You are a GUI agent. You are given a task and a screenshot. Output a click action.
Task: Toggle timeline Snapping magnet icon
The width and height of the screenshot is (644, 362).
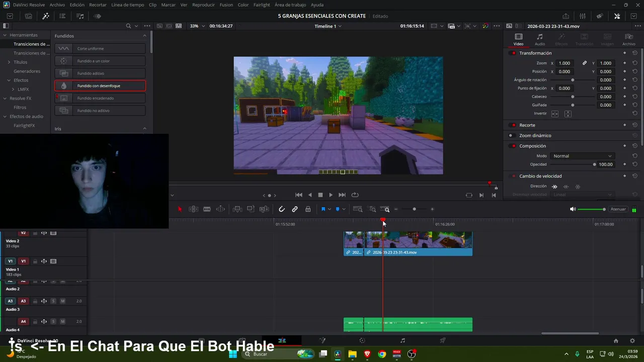pos(282,209)
